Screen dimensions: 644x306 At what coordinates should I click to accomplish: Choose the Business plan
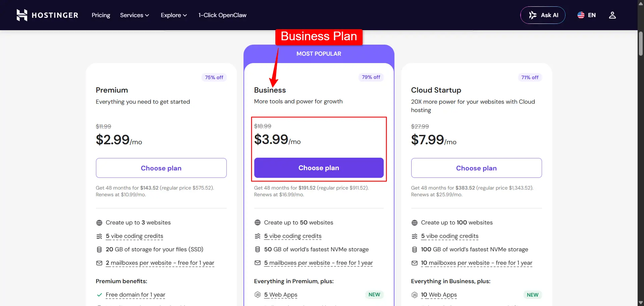pos(319,168)
